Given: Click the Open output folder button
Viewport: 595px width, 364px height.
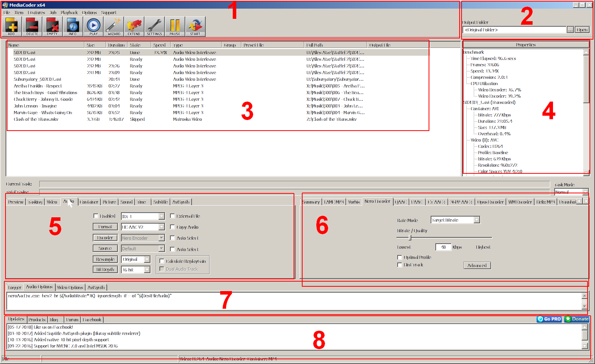Looking at the screenshot, I should point(582,30).
